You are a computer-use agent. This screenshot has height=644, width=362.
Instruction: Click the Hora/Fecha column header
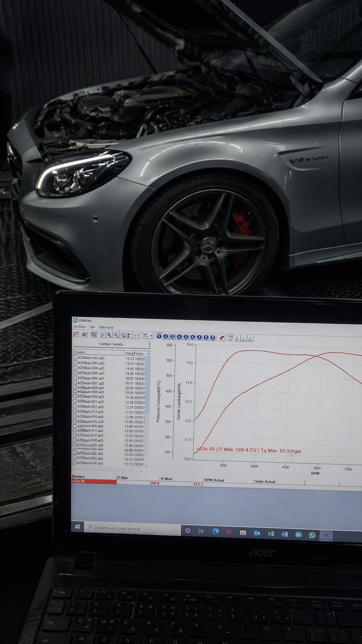pos(135,353)
